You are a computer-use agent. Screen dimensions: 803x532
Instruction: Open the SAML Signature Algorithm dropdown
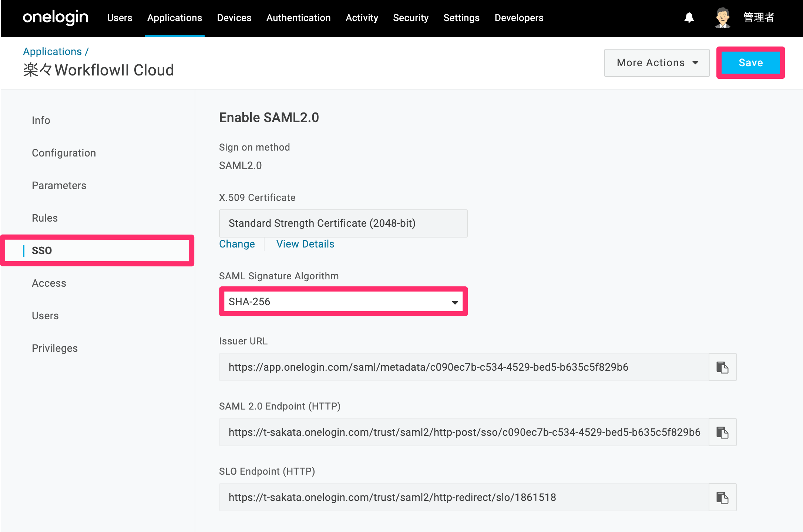[x=343, y=302]
